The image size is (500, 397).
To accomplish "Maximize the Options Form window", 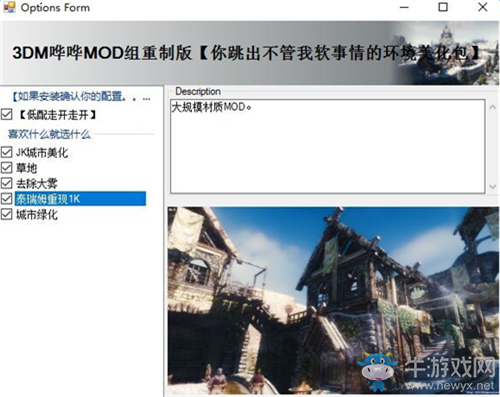I will tap(443, 7).
